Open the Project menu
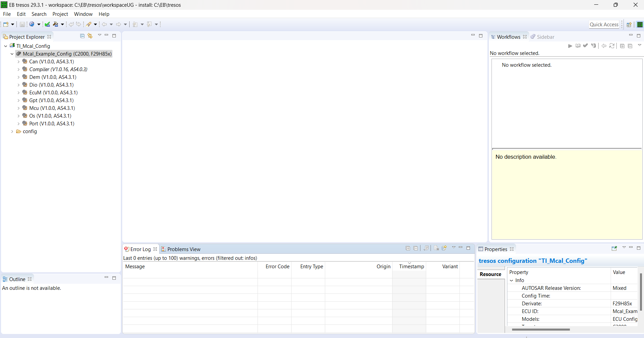This screenshot has height=338, width=644. pos(60,14)
